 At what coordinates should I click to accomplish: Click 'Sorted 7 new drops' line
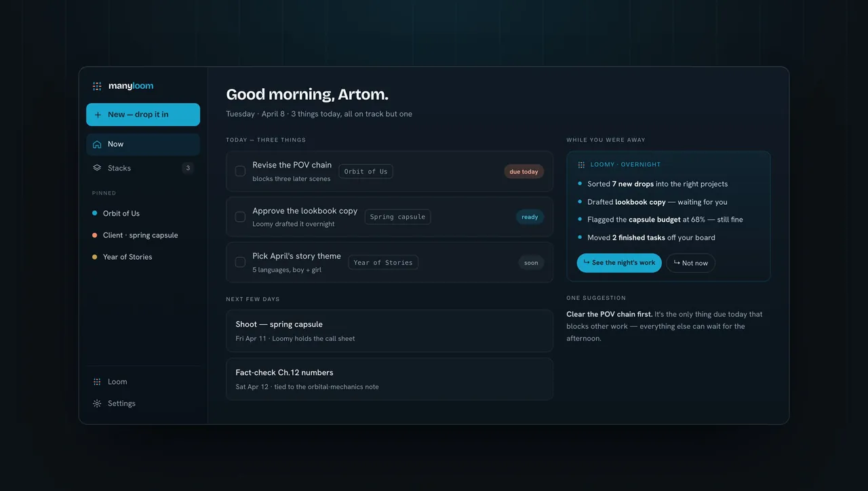(x=657, y=184)
